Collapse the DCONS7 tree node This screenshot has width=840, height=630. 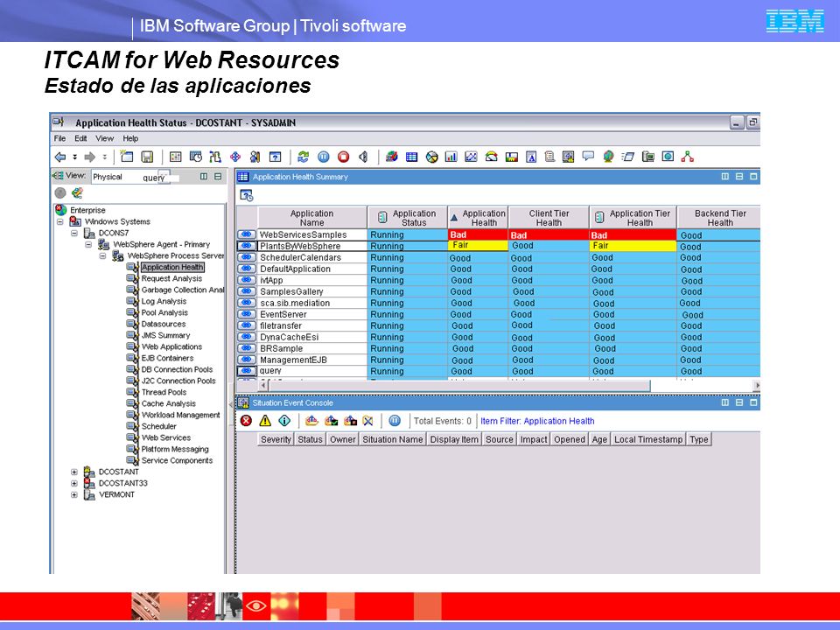tap(74, 233)
